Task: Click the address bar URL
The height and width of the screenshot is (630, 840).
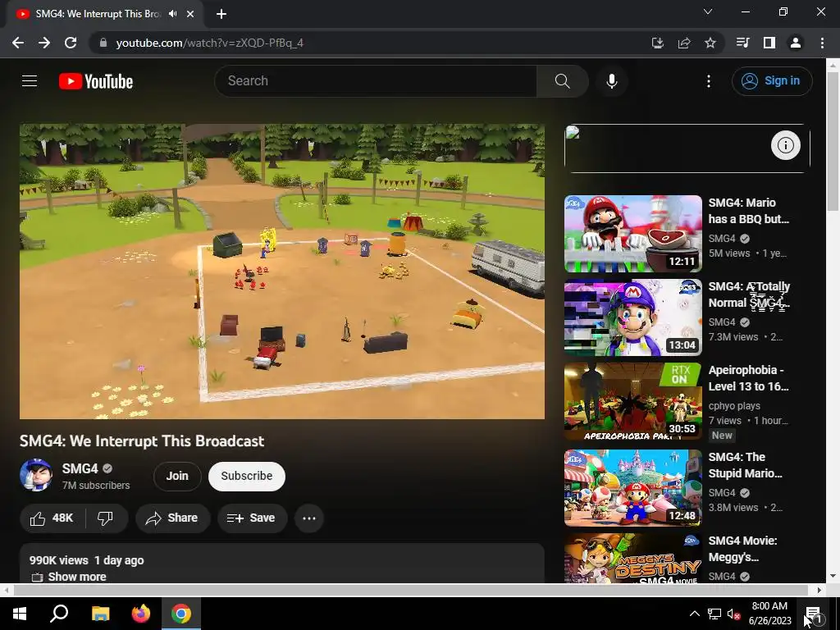Action: tap(209, 43)
